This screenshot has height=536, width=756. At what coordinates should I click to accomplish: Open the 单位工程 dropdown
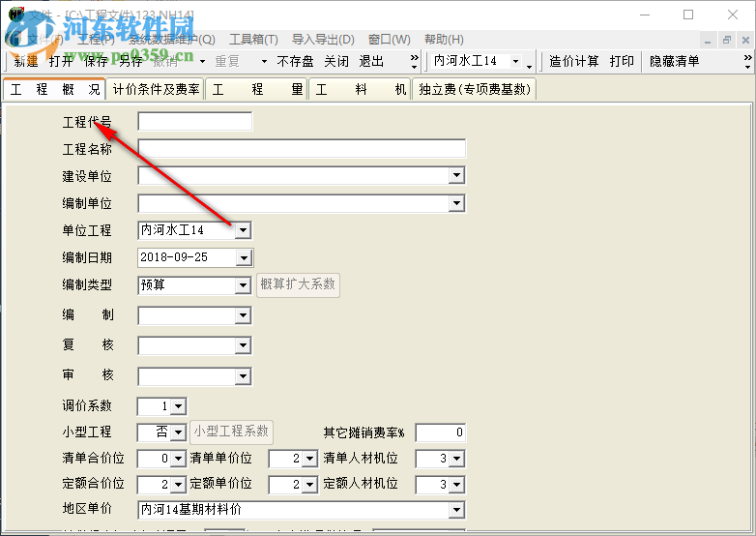coord(243,230)
